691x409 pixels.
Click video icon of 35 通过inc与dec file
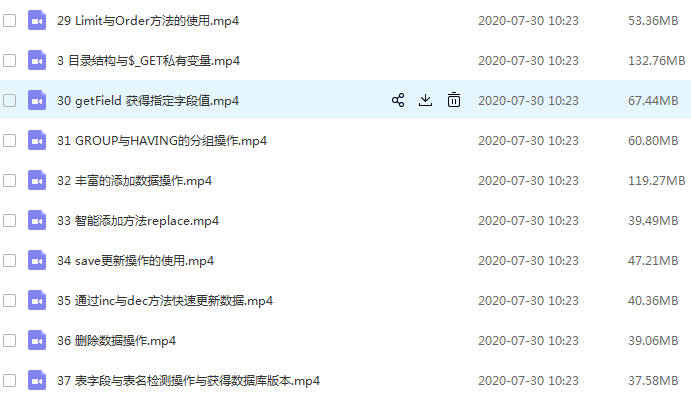(37, 300)
